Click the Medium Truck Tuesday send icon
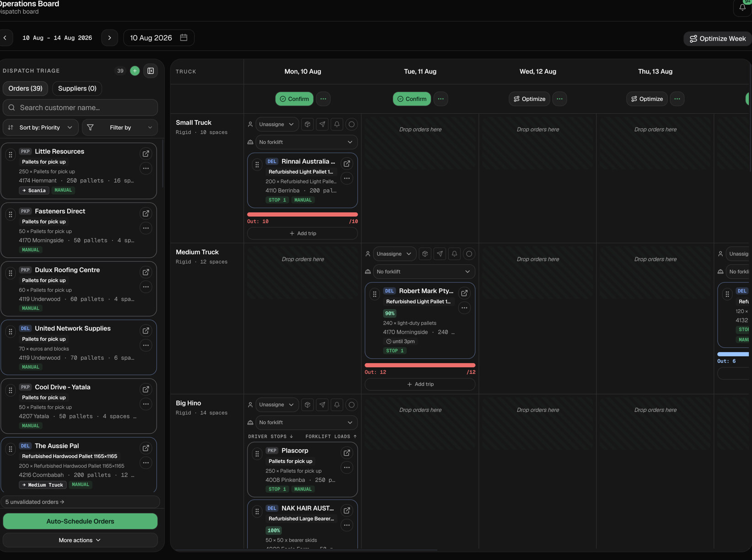Image resolution: width=752 pixels, height=560 pixels. tap(440, 254)
